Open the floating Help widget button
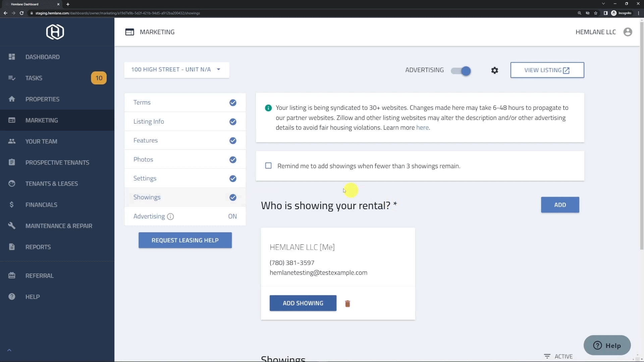 coord(607,345)
